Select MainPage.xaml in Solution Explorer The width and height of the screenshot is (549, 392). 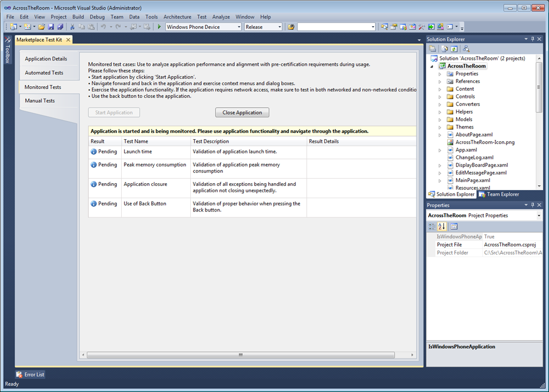(x=472, y=180)
